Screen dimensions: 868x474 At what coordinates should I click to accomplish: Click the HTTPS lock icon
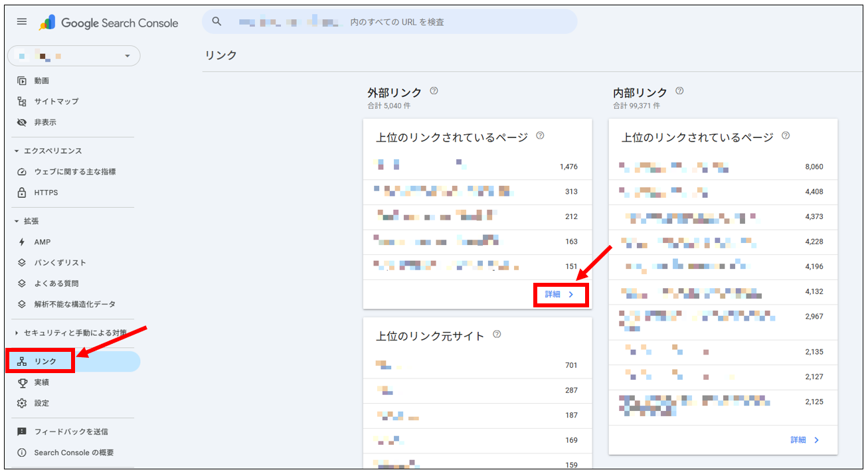[x=20, y=192]
